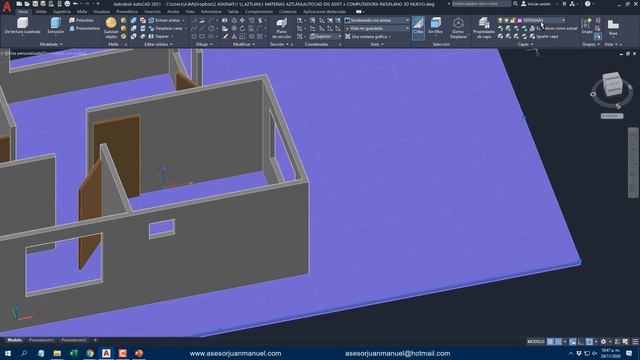The image size is (640, 360).
Task: Click the navigation bar on right side
Action: 633,162
